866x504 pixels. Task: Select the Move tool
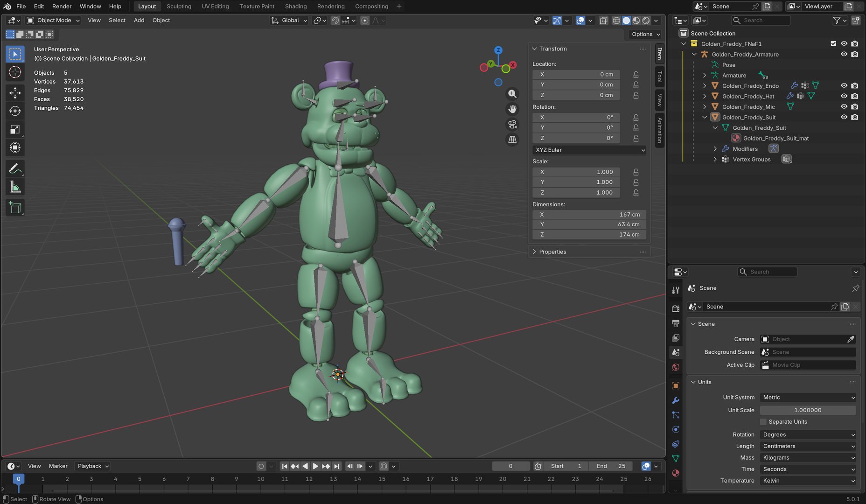15,92
